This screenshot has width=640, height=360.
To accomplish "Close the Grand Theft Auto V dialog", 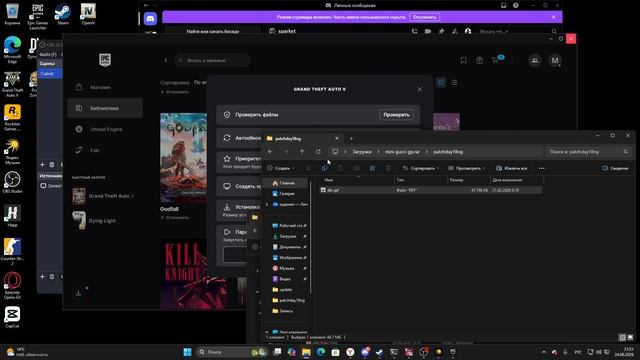I will point(420,89).
